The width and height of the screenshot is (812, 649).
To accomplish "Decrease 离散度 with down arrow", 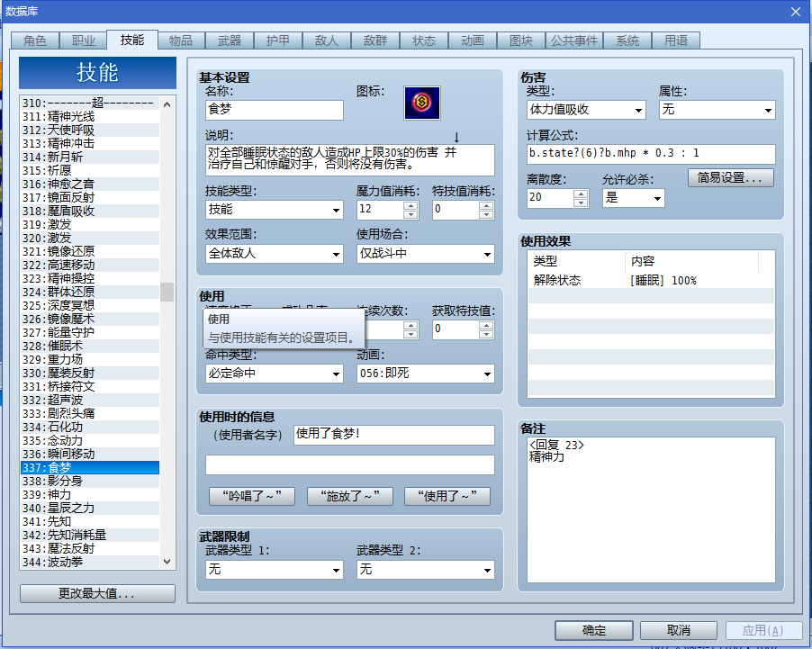I will point(581,203).
